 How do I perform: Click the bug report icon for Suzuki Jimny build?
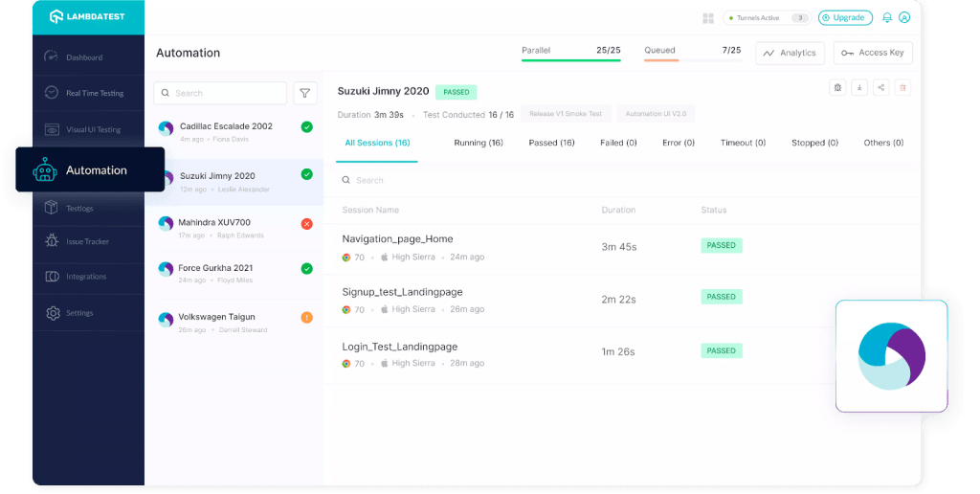tap(838, 87)
